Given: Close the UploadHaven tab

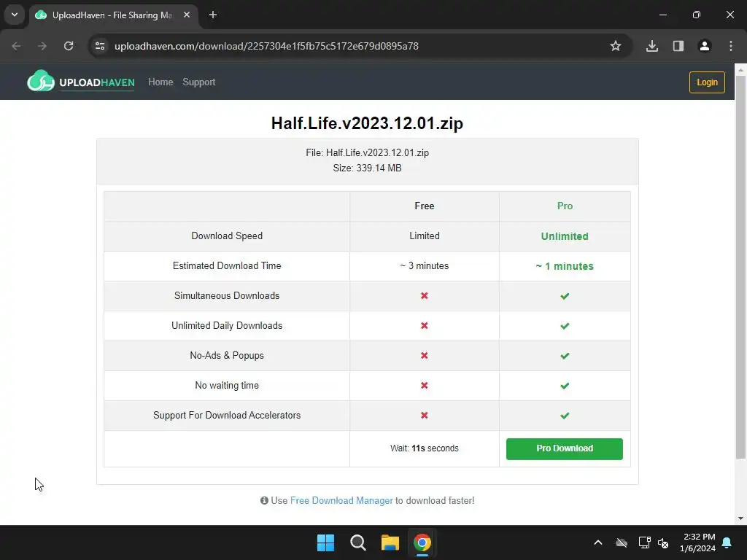Looking at the screenshot, I should tap(187, 15).
